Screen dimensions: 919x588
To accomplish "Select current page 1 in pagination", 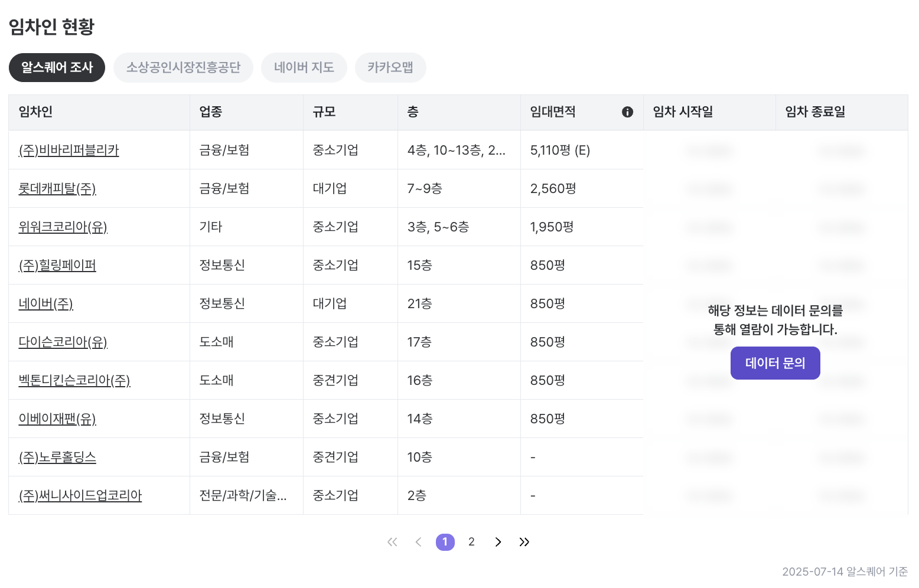I will pos(445,542).
